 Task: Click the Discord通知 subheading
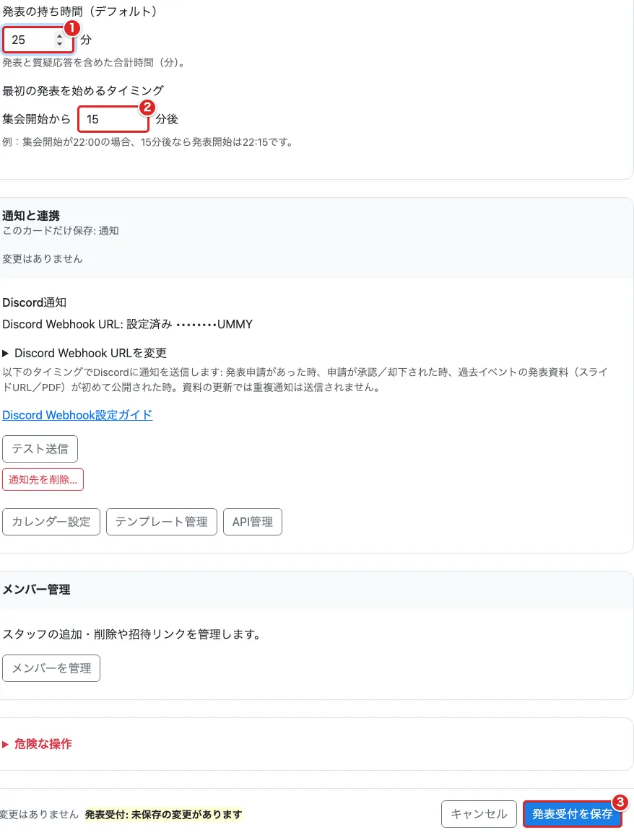[34, 302]
